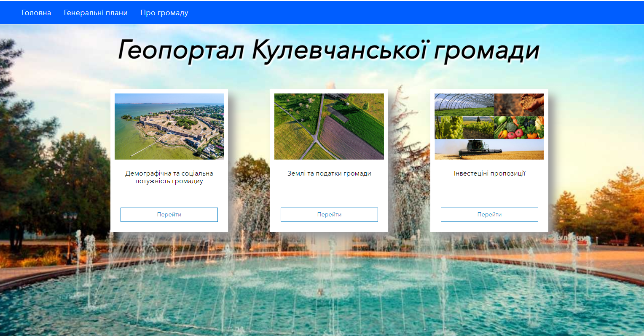Click the 'Геопортал Кулевчанської громади' heading

[x=328, y=51]
